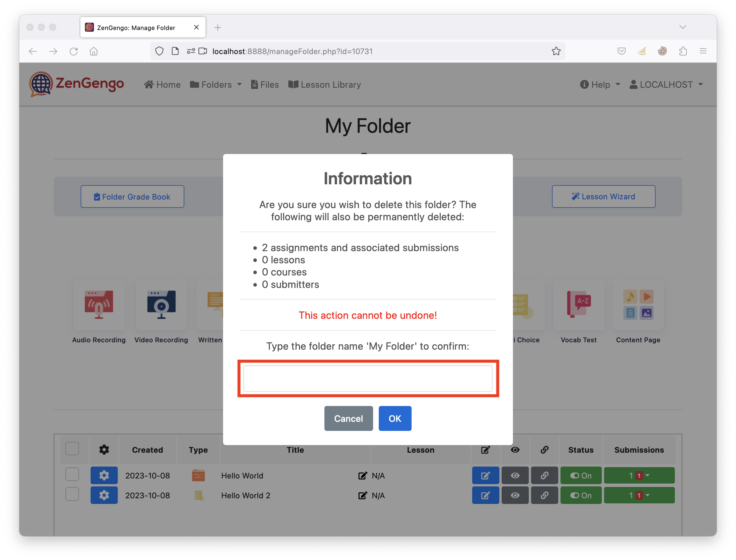
Task: Open the LOCALHOST user dropdown
Action: coord(666,85)
